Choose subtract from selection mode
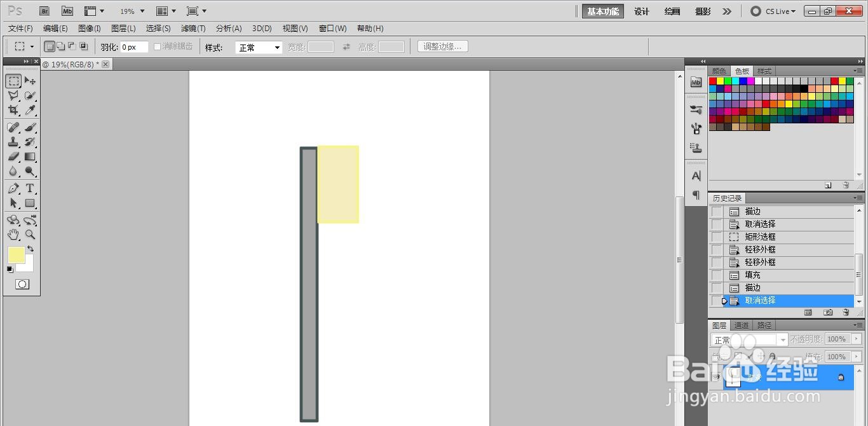This screenshot has height=426, width=868. (x=72, y=46)
